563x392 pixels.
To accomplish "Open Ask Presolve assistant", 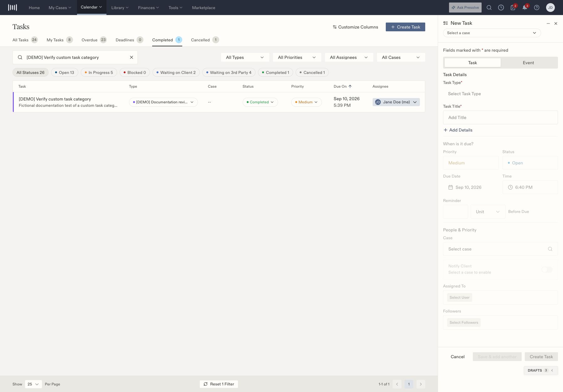I will point(465,8).
